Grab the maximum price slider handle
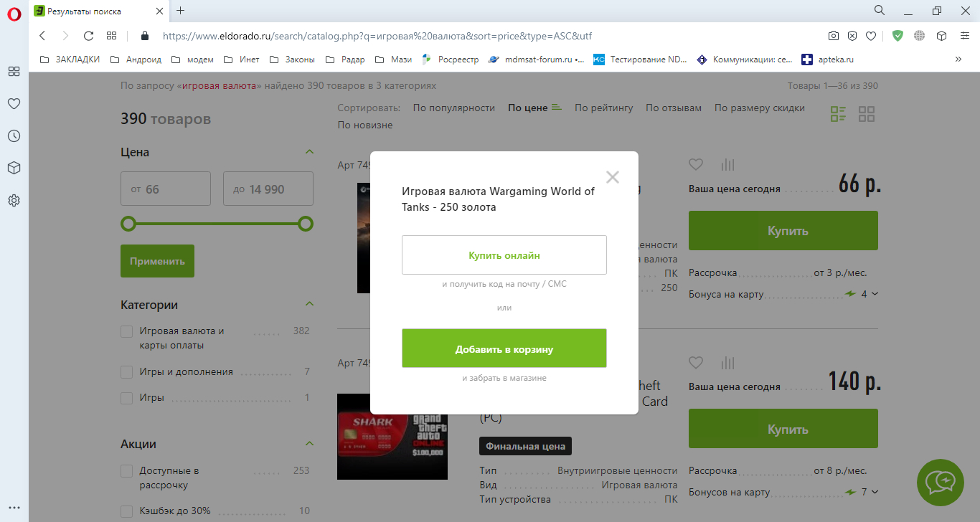The height and width of the screenshot is (522, 980). pyautogui.click(x=306, y=224)
